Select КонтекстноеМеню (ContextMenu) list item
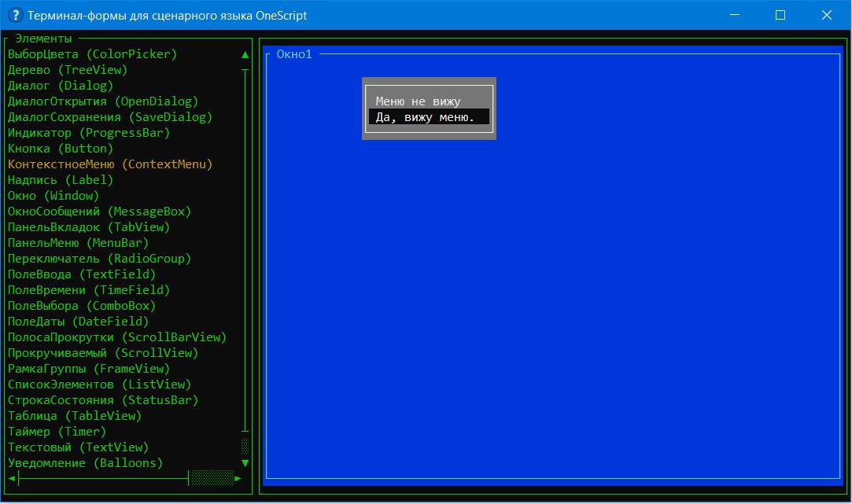 110,164
